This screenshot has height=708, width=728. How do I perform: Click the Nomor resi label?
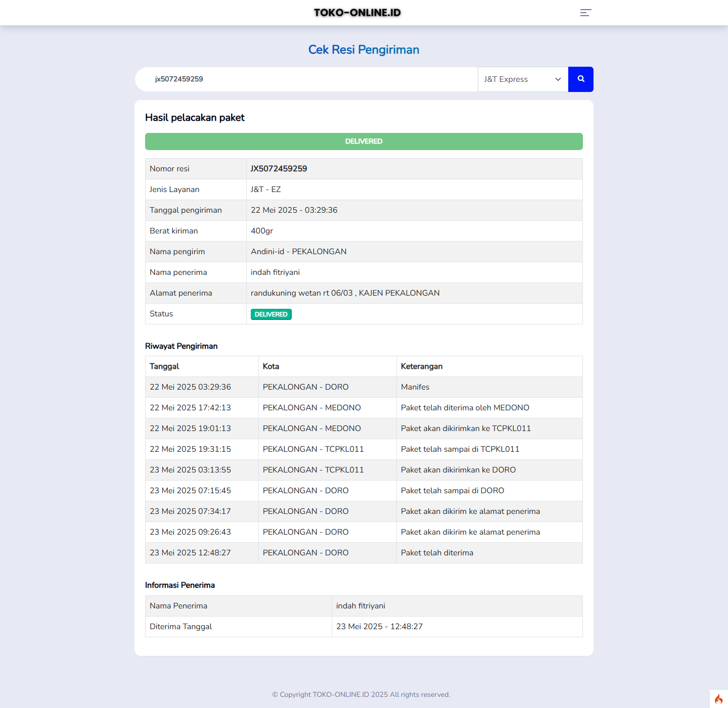(x=169, y=169)
